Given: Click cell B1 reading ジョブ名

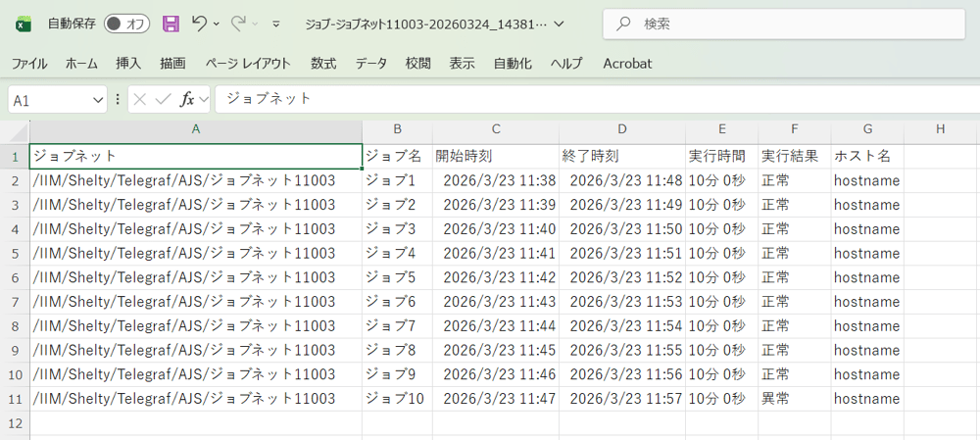Looking at the screenshot, I should coord(398,156).
